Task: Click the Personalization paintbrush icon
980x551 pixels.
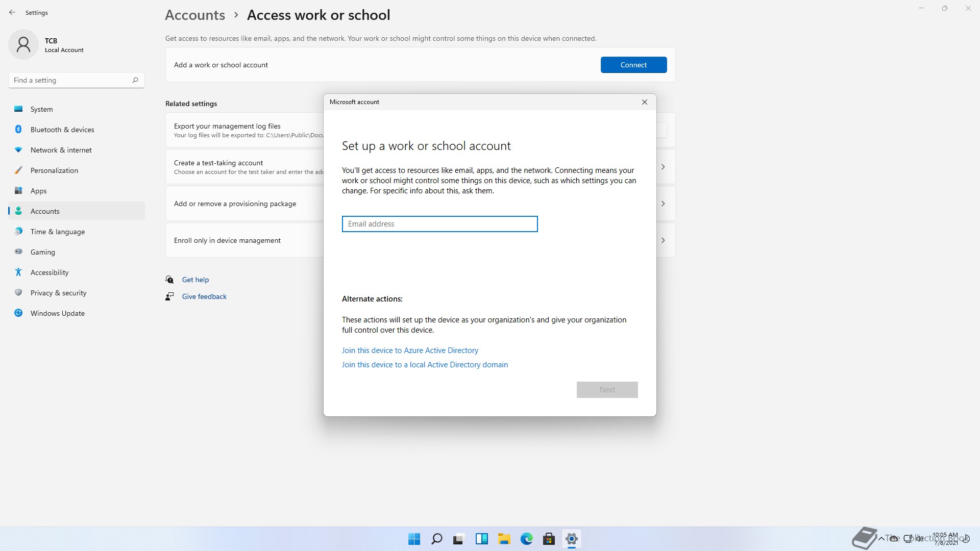Action: [x=18, y=170]
